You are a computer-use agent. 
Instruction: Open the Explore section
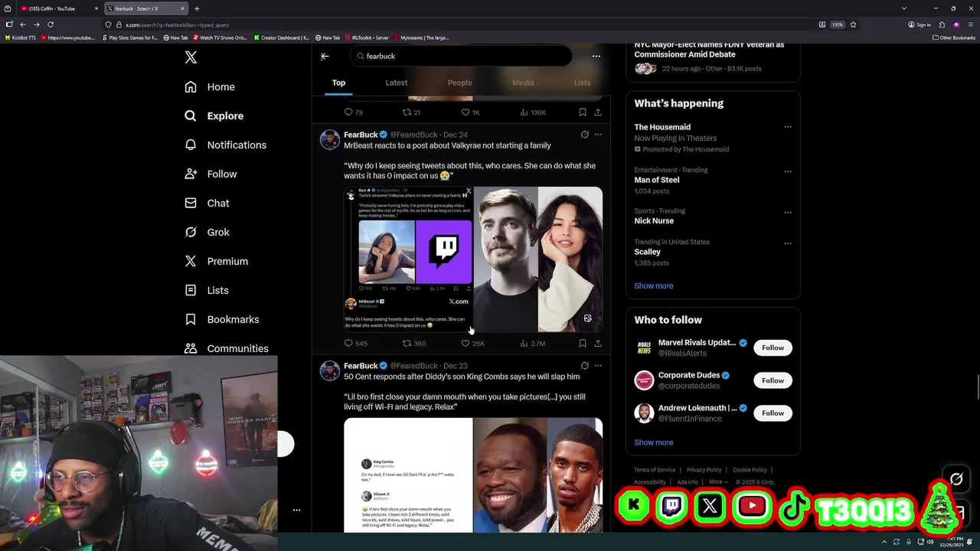(214, 116)
